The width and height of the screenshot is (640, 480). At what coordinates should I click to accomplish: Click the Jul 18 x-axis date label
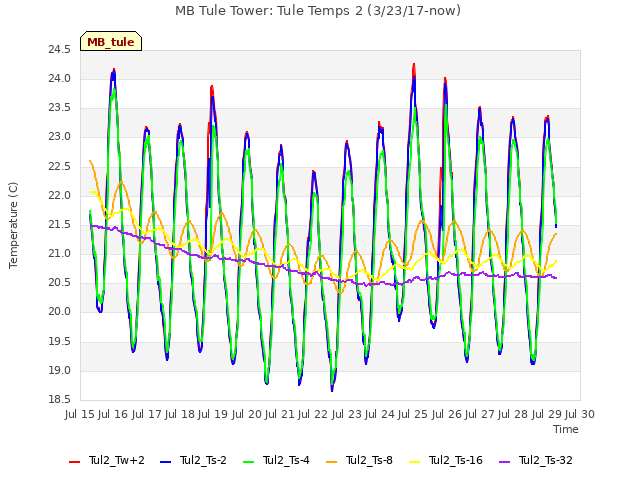(180, 414)
